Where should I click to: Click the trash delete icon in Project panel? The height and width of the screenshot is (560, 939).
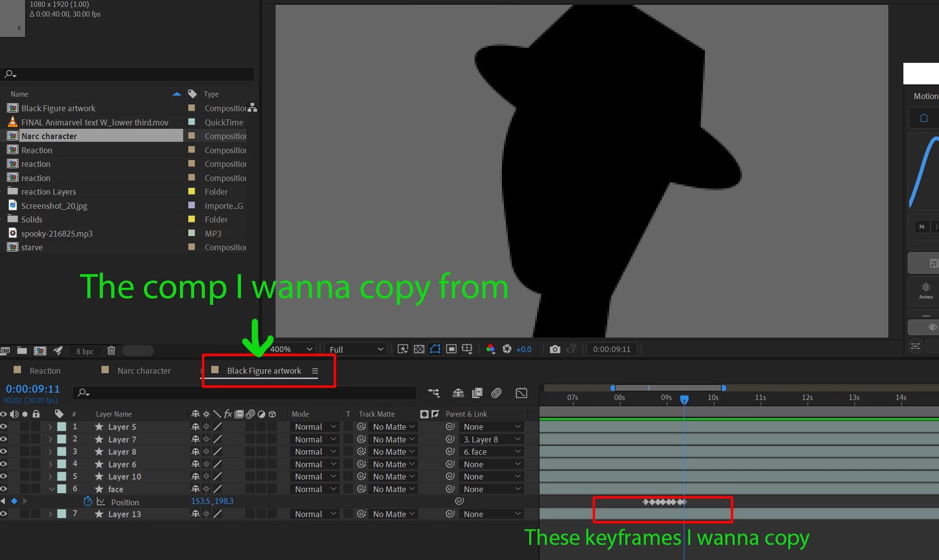click(x=111, y=350)
